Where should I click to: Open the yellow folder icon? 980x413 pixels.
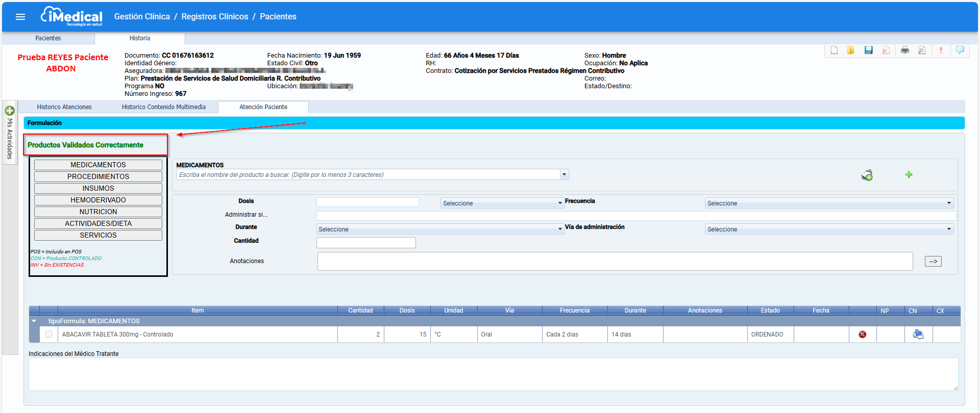pyautogui.click(x=851, y=50)
